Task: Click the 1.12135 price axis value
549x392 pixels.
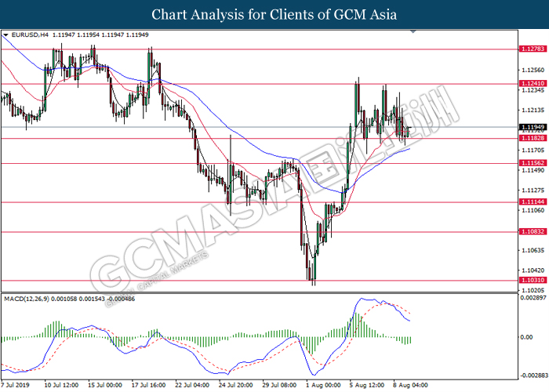Action: 533,111
